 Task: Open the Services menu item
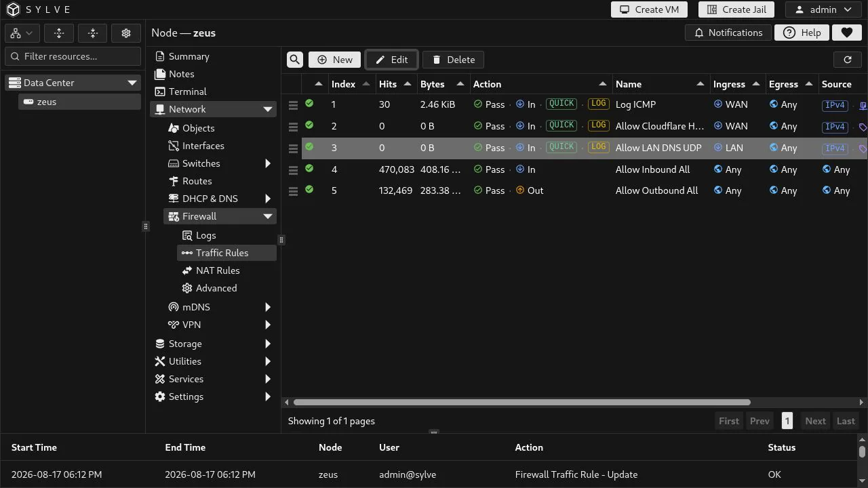point(213,379)
